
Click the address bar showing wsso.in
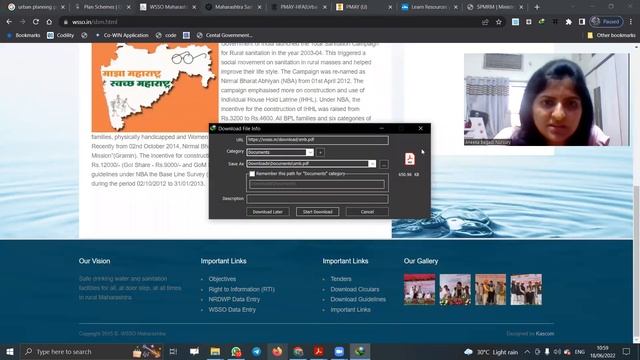269,22
